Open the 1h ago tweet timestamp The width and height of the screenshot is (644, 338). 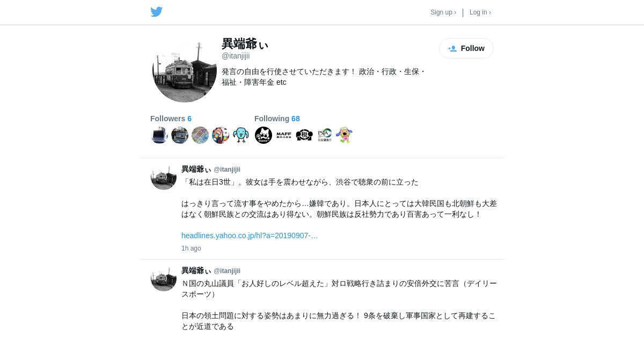191,248
